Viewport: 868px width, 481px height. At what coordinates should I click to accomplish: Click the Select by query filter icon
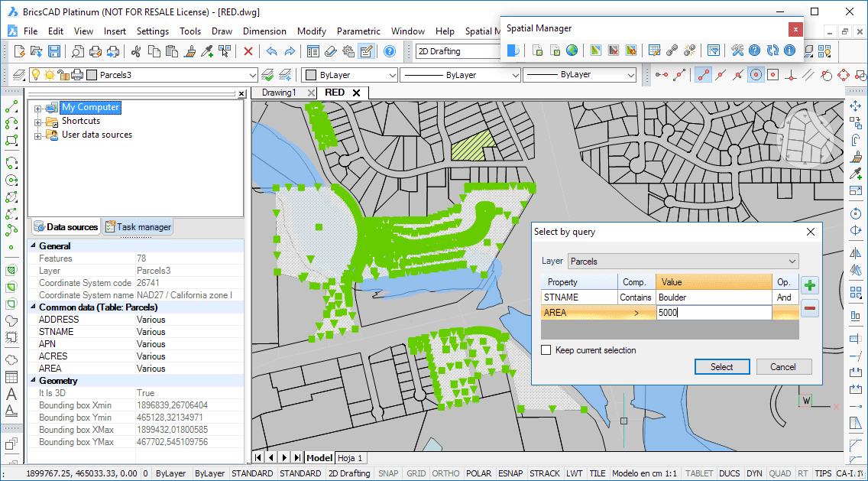tap(714, 50)
